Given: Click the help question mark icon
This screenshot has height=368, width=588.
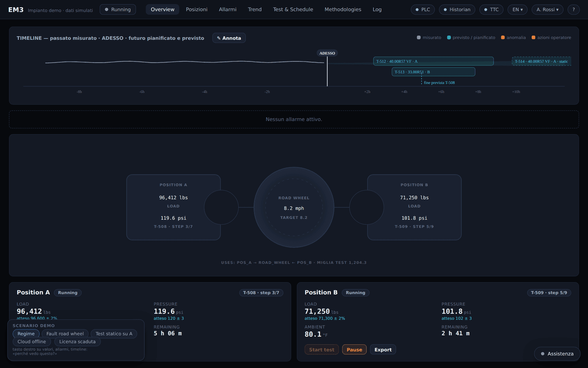Looking at the screenshot, I should 573,10.
